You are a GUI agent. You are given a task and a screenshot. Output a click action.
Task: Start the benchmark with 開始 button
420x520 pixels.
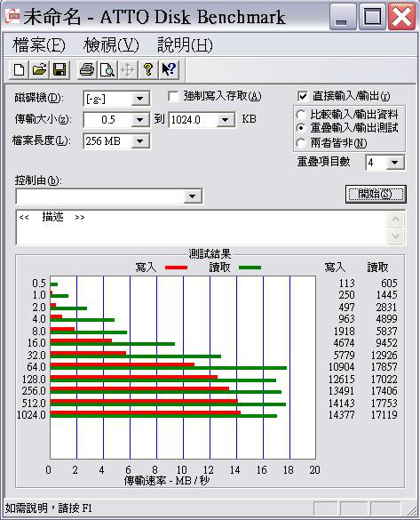(376, 194)
